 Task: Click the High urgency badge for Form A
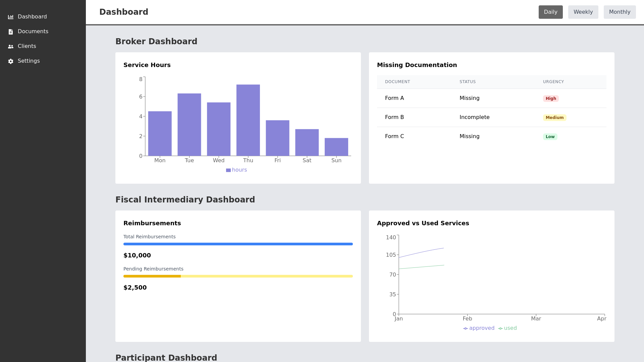[x=550, y=98]
